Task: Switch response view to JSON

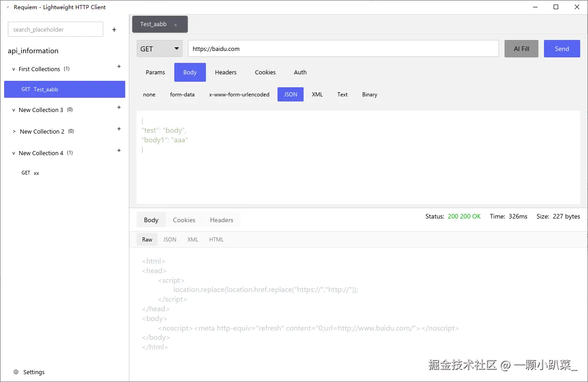Action: [170, 240]
